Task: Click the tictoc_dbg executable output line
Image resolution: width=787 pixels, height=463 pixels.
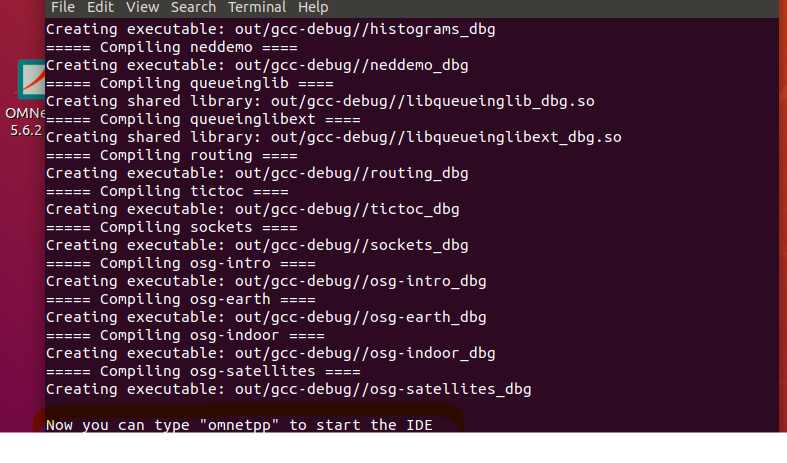Action: pos(252,209)
